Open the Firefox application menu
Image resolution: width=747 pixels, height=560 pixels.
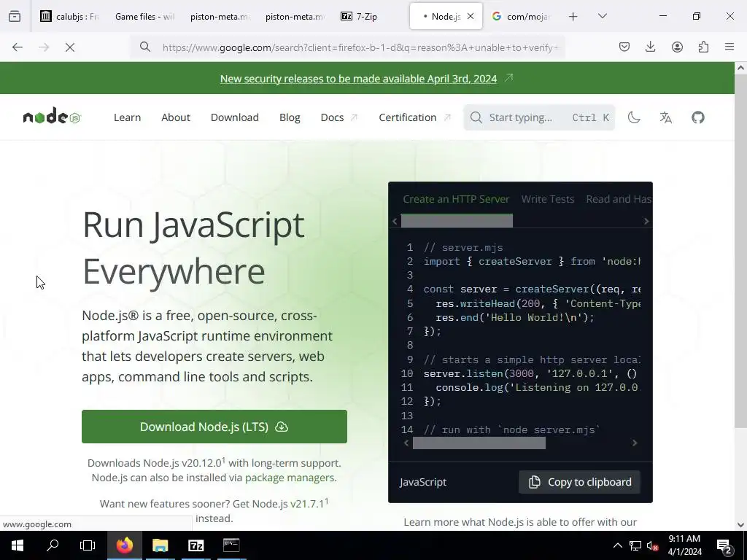729,47
